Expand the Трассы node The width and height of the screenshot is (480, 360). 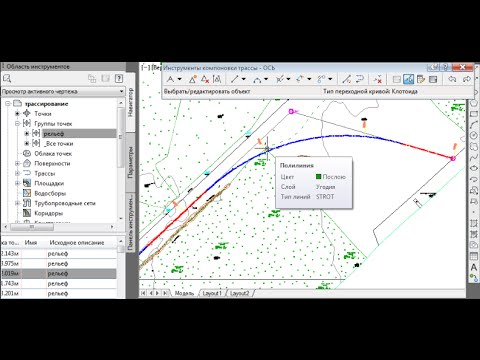coord(17,173)
